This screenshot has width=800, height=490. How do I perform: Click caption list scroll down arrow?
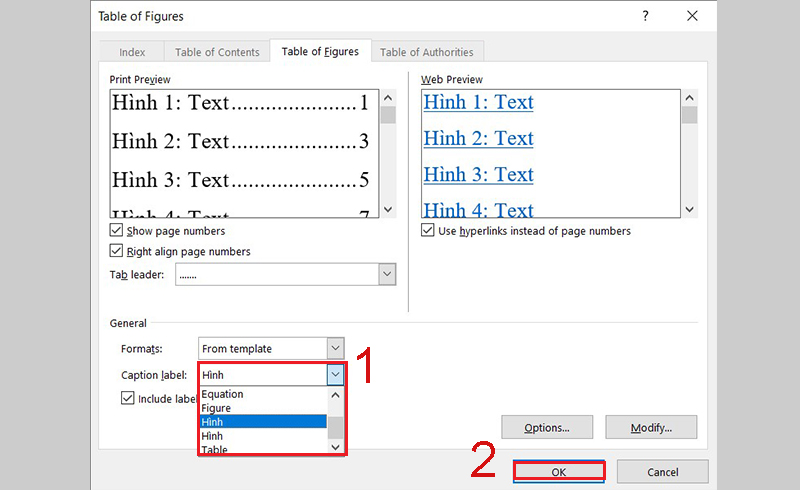click(335, 447)
